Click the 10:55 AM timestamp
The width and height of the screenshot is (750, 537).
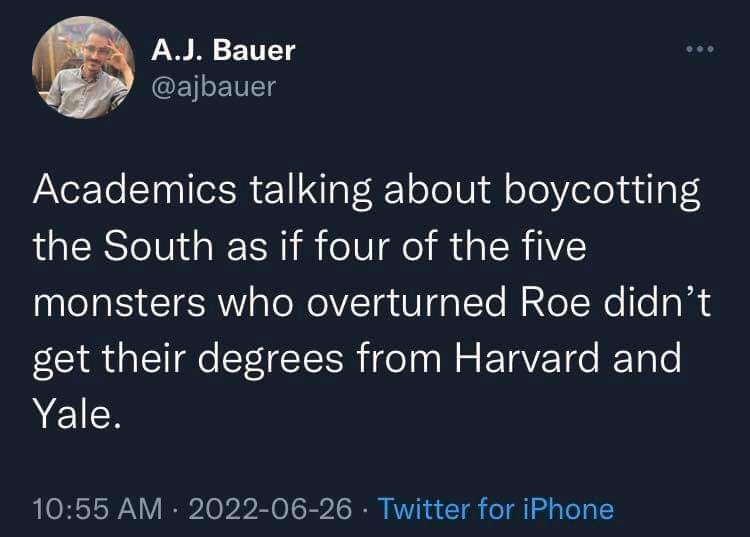tap(97, 509)
